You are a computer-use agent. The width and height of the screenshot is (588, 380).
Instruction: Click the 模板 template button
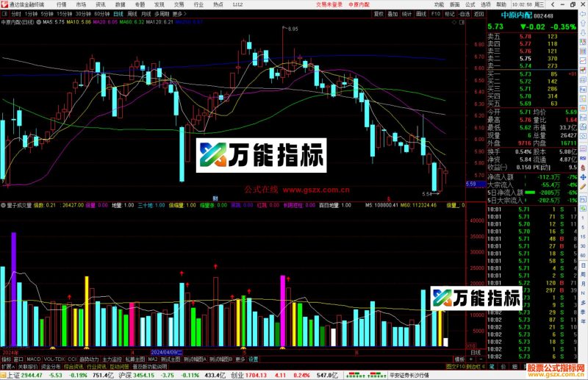pos(459,359)
